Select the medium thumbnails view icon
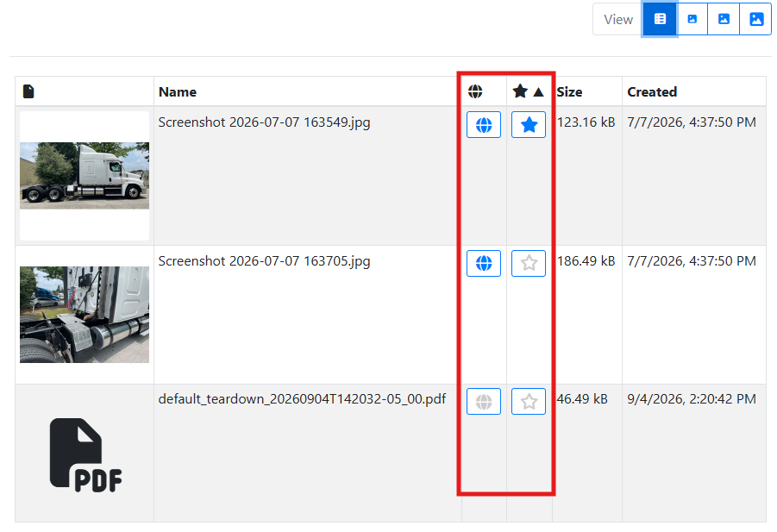Viewport: 777px width, 532px height. (x=724, y=19)
